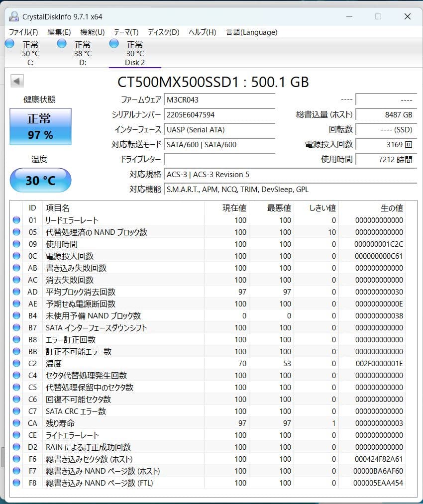Click the status icon for row B7 SATA インターフェースダウンシフト
This screenshot has width=423, height=504.
click(16, 327)
